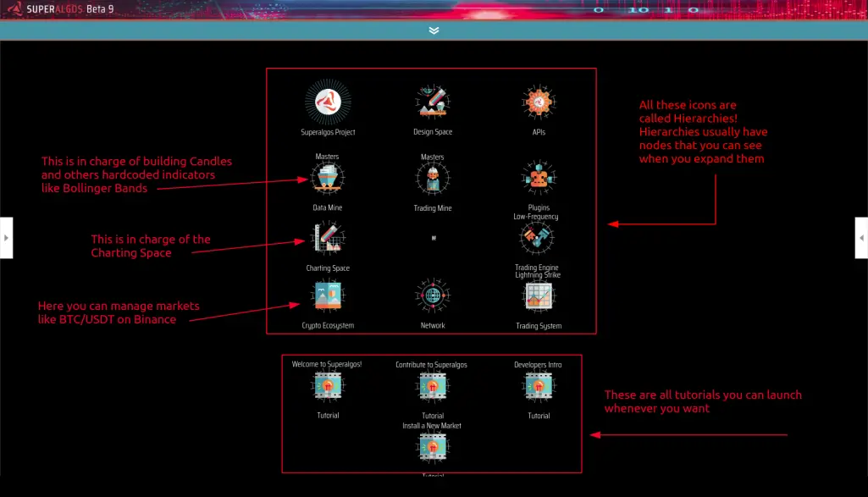Click the "Developers Intro" title text
The height and width of the screenshot is (497, 868).
tap(538, 365)
